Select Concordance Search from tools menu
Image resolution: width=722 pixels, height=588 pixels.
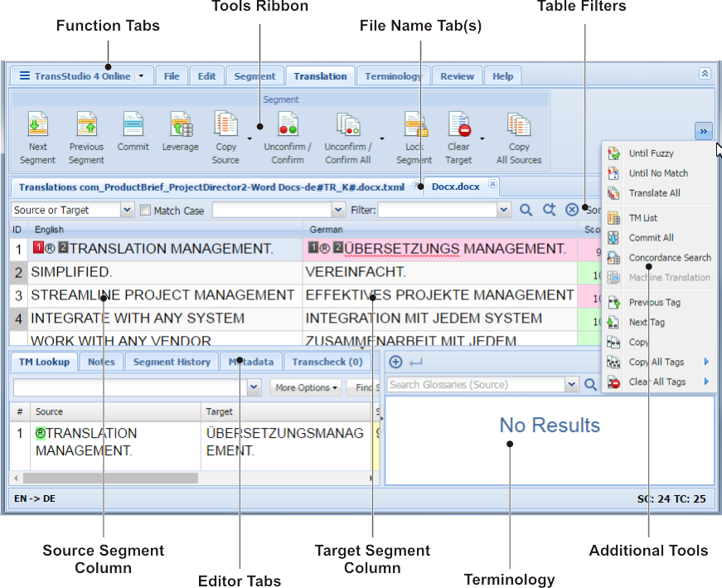click(669, 258)
